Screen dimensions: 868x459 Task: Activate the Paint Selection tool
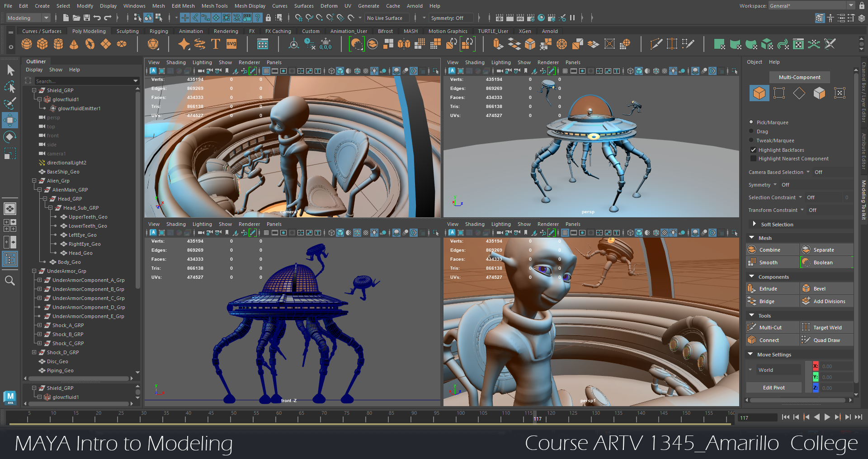[10, 103]
